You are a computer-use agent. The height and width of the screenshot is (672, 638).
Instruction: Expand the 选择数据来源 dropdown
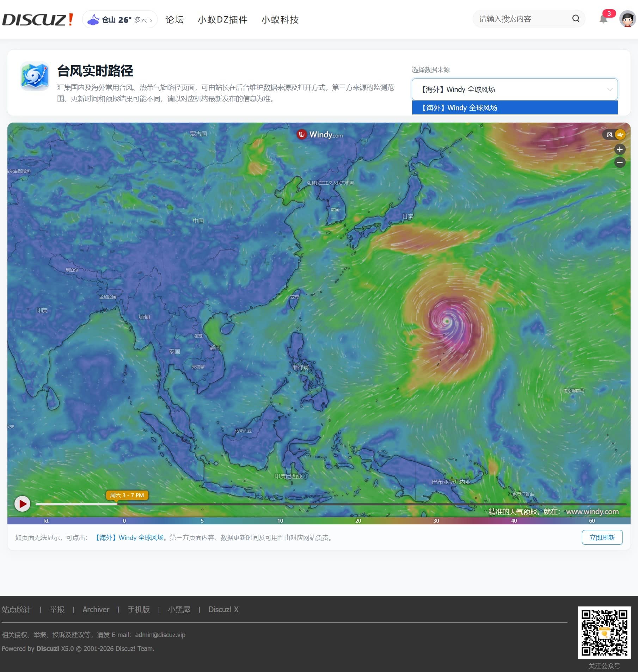tap(515, 89)
